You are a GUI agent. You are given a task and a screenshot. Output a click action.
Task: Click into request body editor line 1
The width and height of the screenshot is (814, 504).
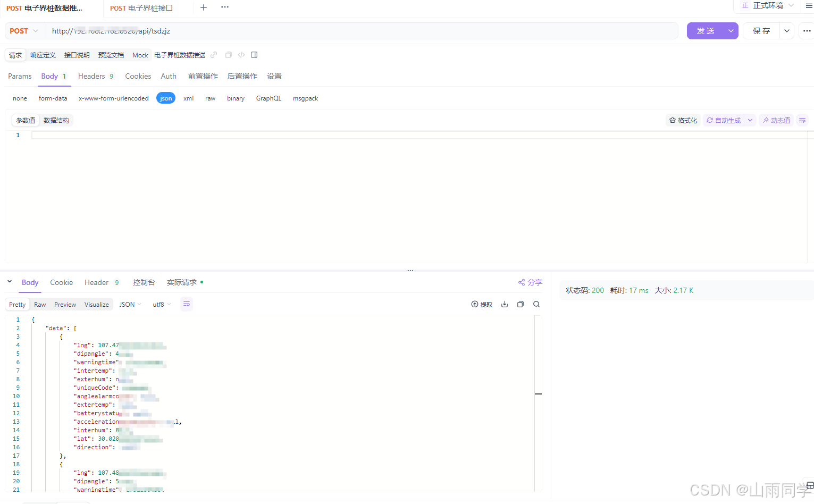pos(420,135)
